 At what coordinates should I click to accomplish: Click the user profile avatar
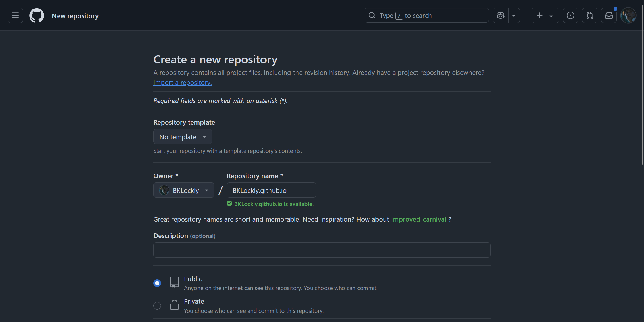(x=628, y=16)
